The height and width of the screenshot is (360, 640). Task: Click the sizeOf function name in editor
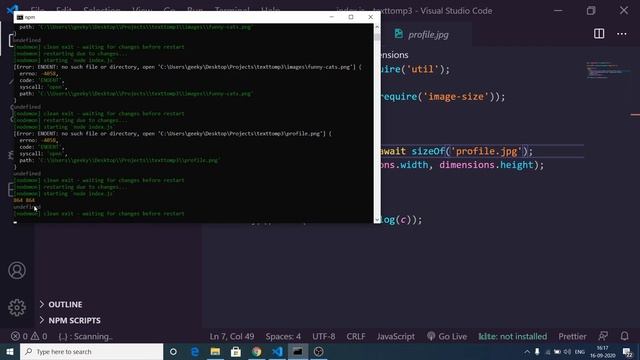[x=428, y=151]
